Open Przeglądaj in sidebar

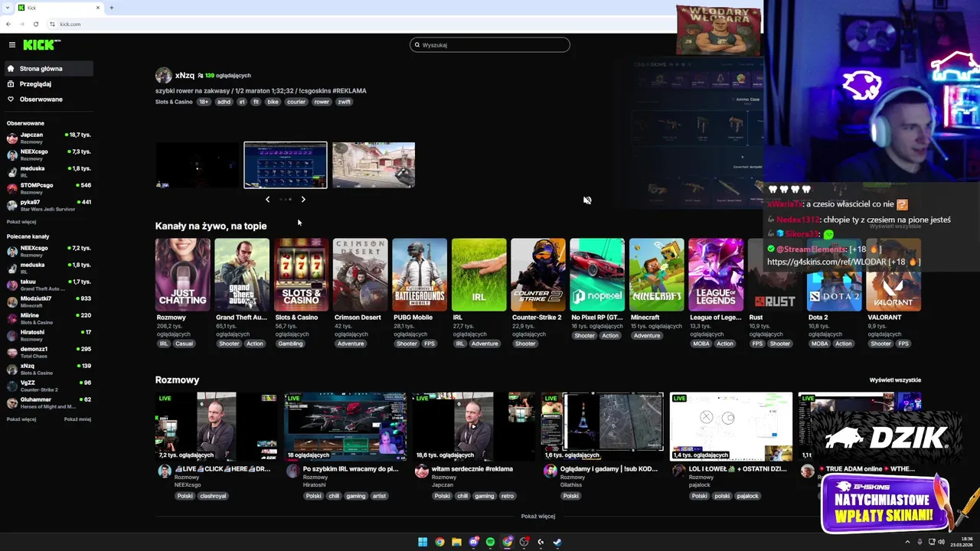(47, 84)
